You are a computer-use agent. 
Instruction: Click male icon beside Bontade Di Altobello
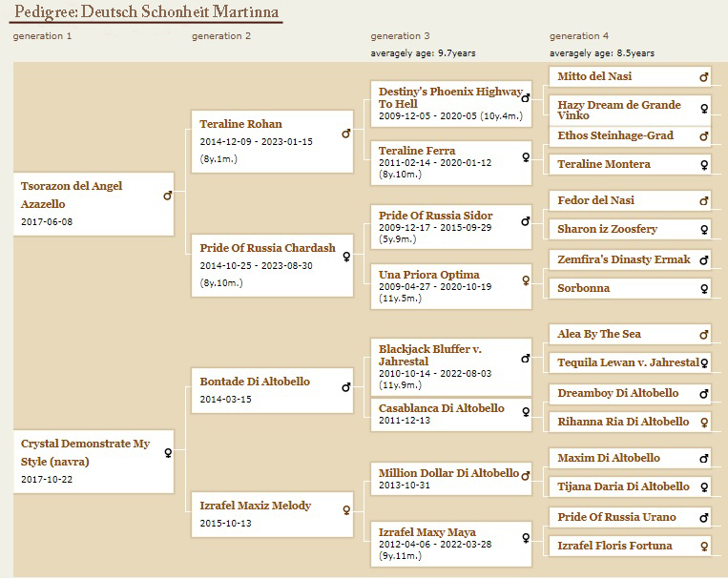pyautogui.click(x=346, y=387)
